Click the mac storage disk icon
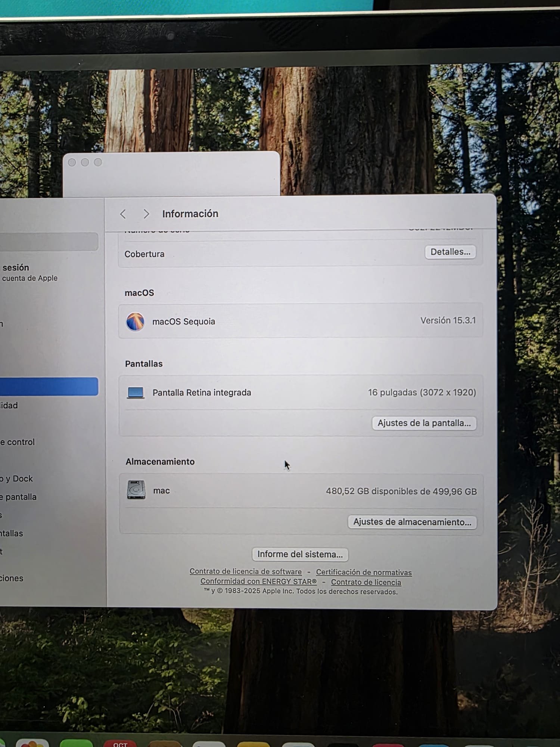Viewport: 560px width, 747px height. coord(136,490)
